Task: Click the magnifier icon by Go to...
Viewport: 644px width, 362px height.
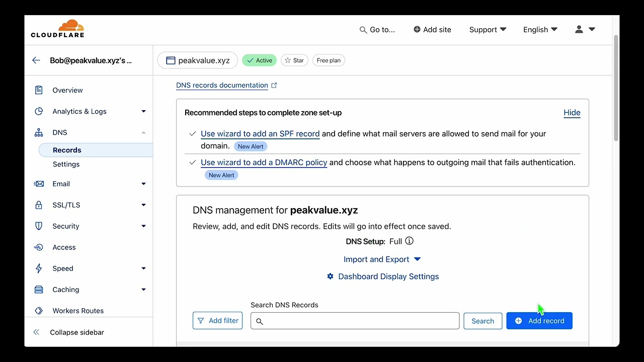Action: (x=363, y=30)
